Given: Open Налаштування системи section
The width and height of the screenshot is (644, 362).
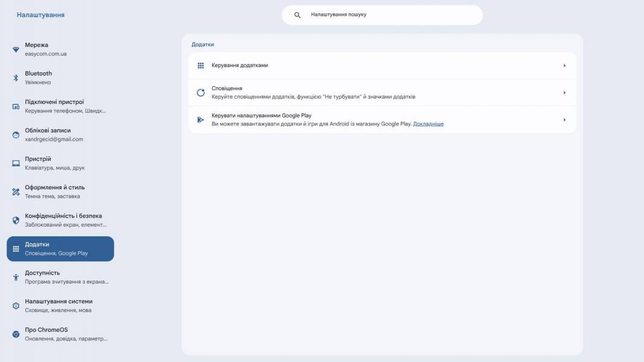Looking at the screenshot, I should [x=60, y=306].
